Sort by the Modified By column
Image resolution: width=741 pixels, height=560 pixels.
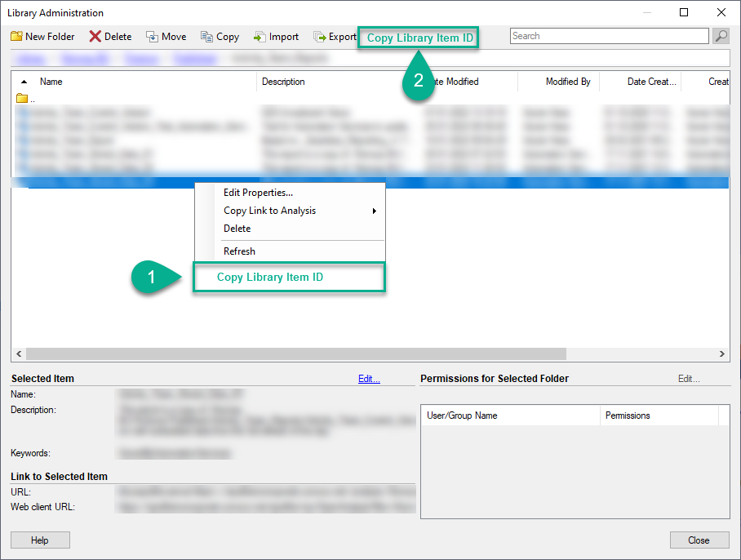pos(567,82)
